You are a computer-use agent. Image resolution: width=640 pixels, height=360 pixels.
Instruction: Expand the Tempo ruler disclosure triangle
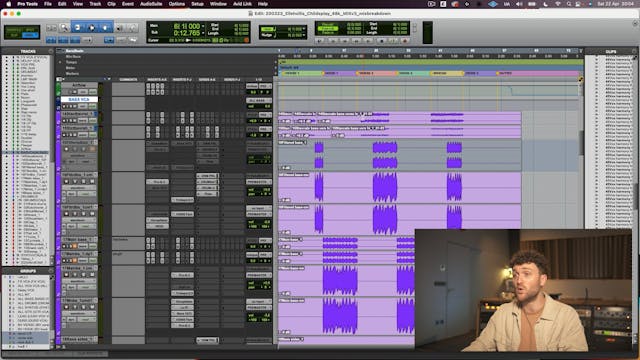point(60,62)
